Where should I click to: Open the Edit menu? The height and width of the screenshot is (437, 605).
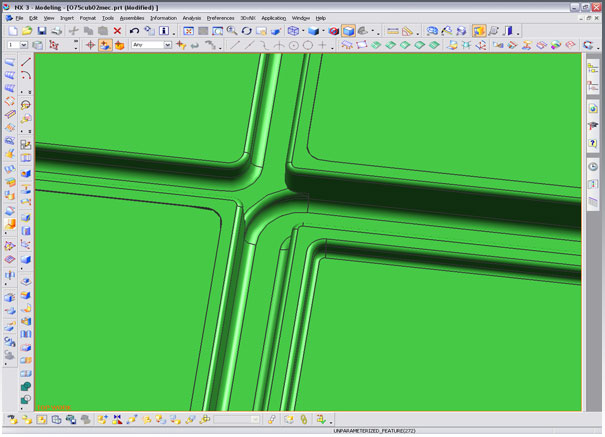coord(34,18)
